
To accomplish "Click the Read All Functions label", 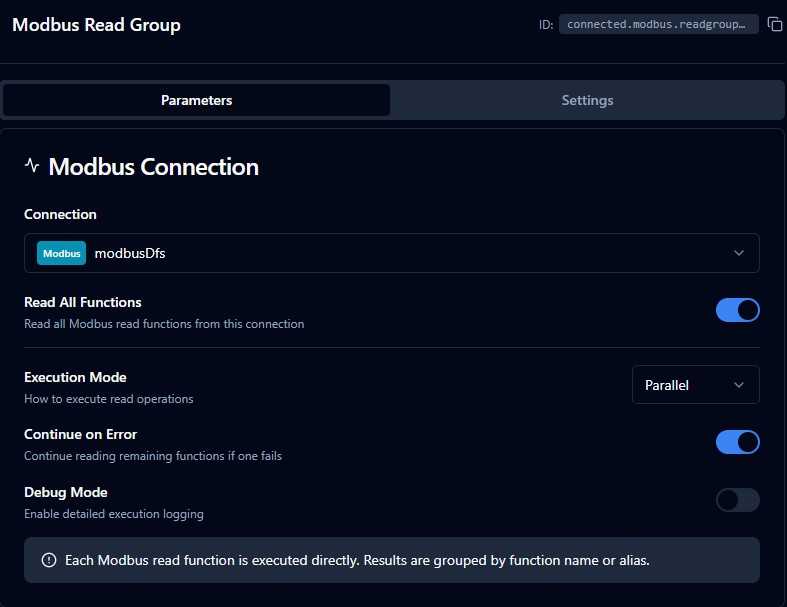I will pos(83,302).
